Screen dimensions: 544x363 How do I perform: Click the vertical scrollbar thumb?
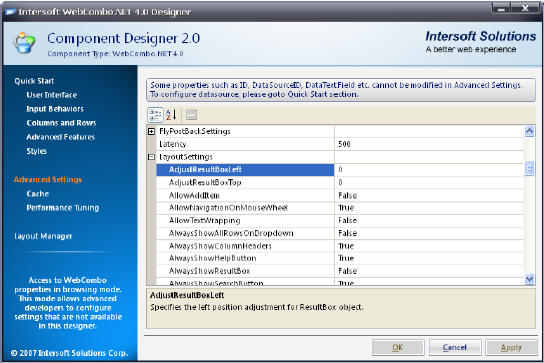[x=529, y=169]
